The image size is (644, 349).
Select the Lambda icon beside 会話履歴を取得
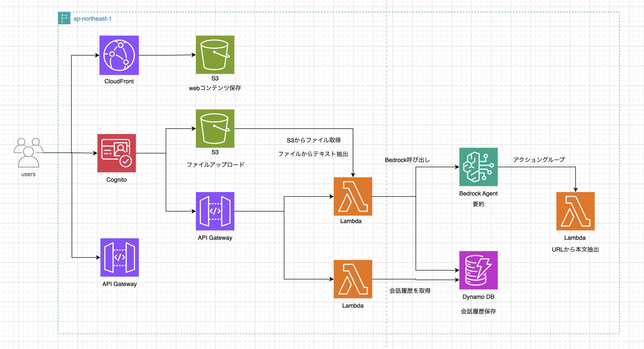[x=353, y=279]
